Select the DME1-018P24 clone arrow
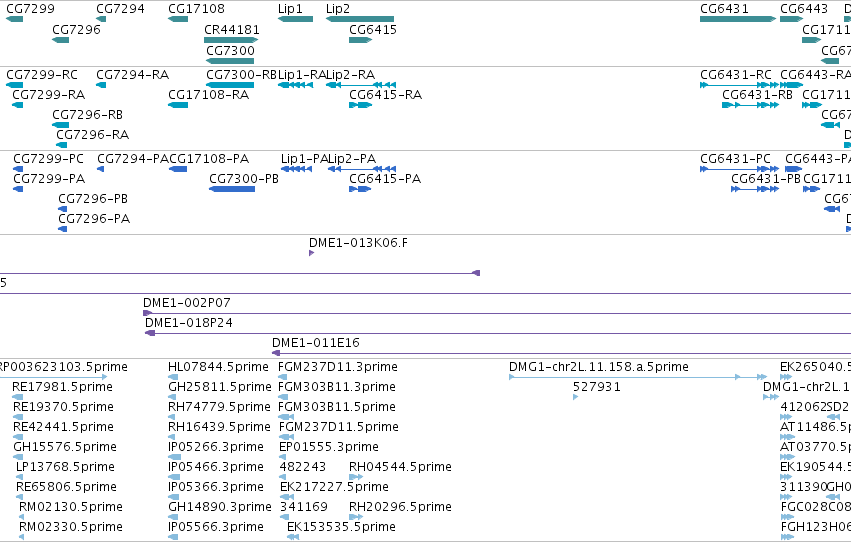 [150, 333]
